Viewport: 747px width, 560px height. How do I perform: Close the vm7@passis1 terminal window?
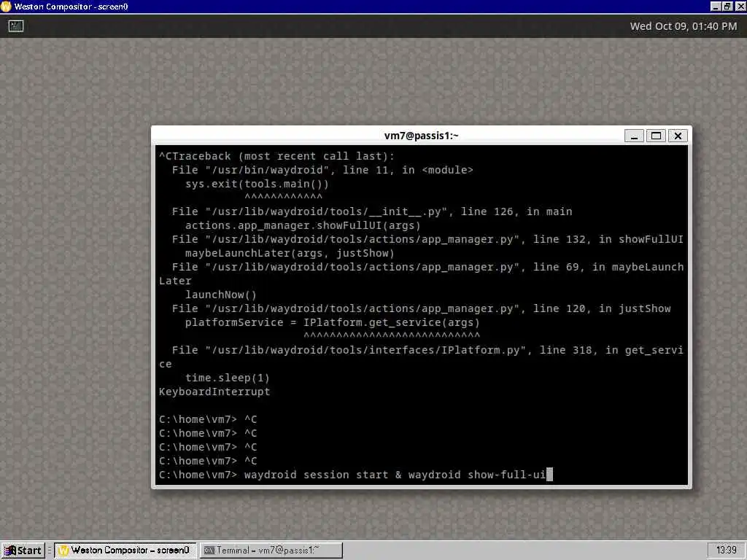tap(678, 136)
